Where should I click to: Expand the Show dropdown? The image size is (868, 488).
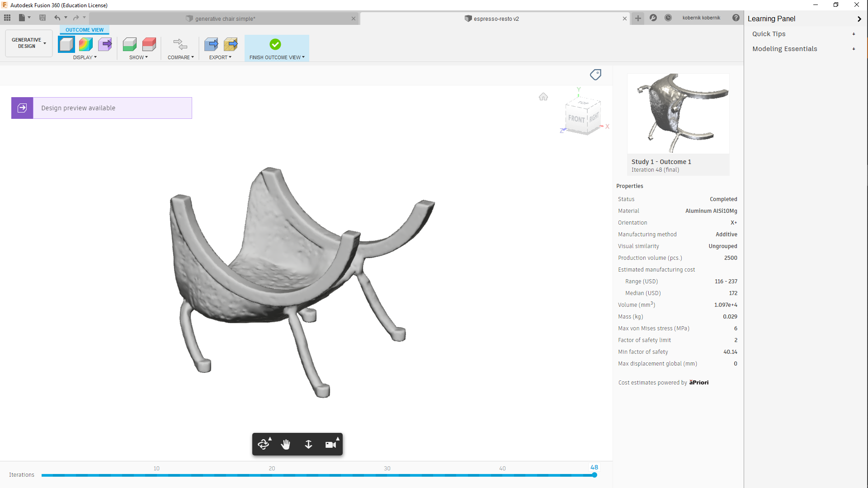click(139, 57)
